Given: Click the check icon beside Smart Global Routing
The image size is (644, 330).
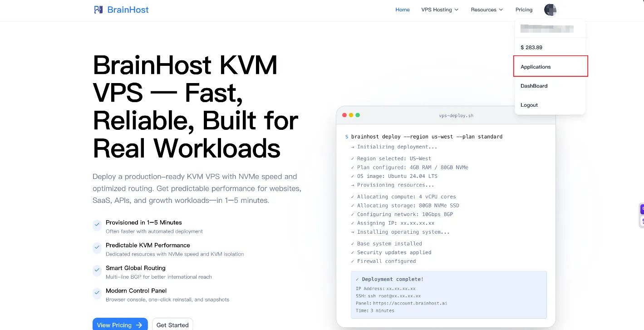Looking at the screenshot, I should pos(97,271).
